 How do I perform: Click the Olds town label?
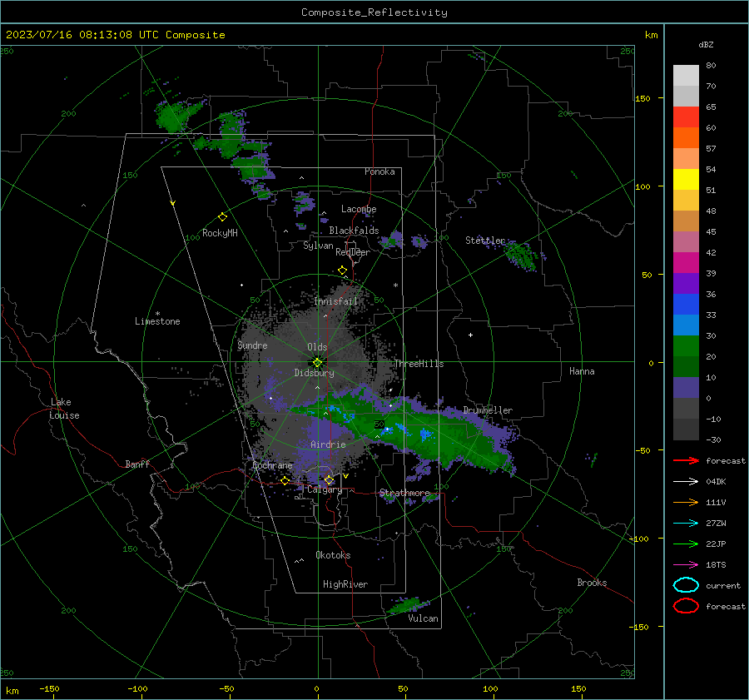click(x=317, y=347)
